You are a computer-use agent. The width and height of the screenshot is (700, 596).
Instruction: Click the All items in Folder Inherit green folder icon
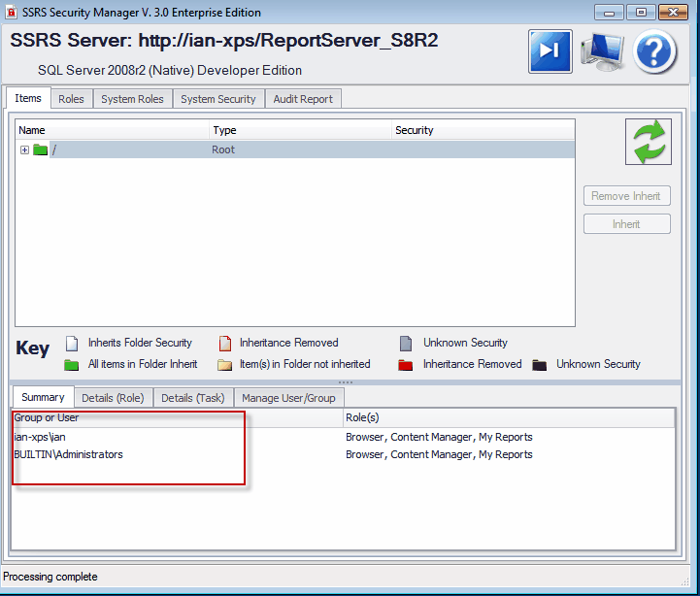point(72,365)
